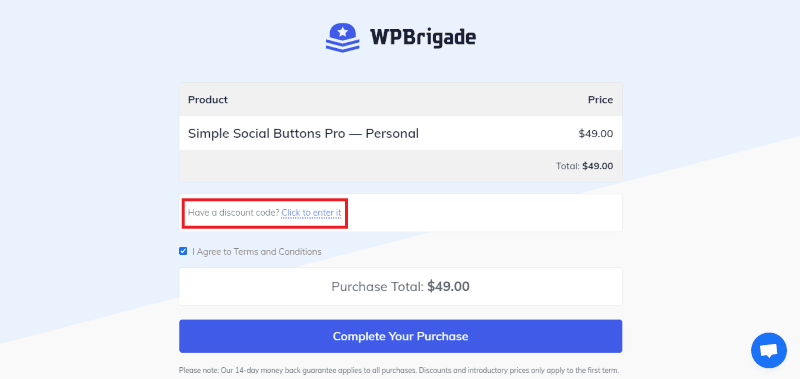
Task: Click the "I Agree to Terms and Conditions" label
Action: coord(257,251)
